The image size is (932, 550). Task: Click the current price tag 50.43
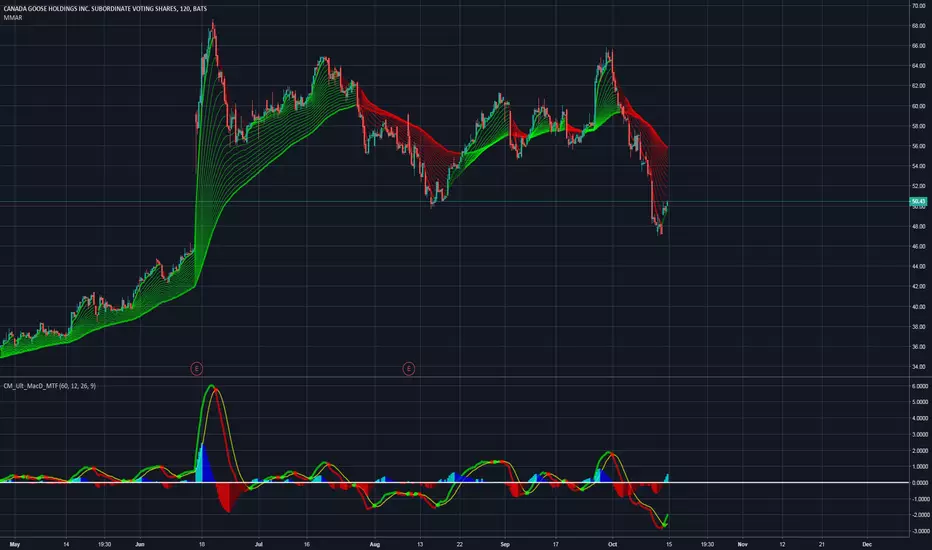(x=918, y=202)
